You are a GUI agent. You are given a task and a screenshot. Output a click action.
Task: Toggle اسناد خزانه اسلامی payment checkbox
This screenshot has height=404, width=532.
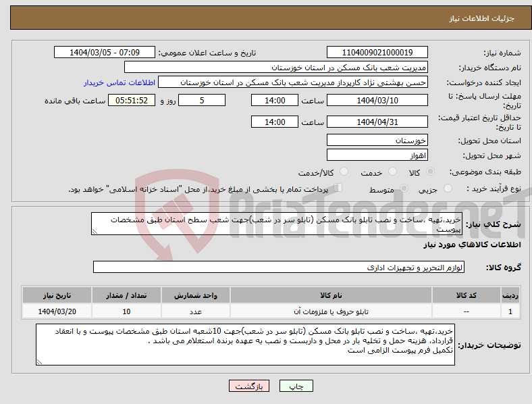point(338,188)
